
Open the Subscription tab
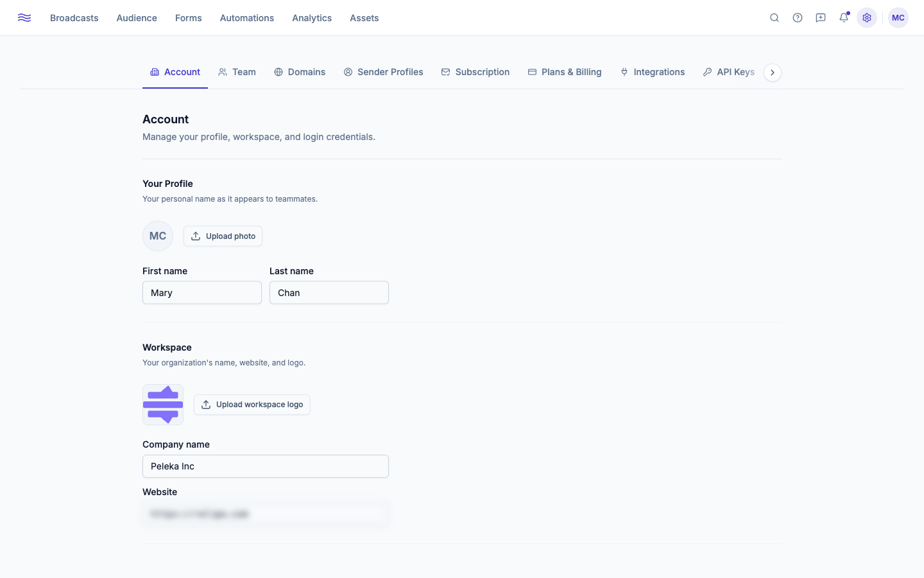(475, 72)
